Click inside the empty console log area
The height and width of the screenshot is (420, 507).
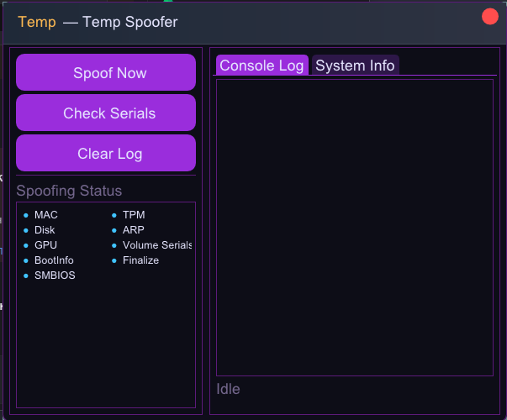click(354, 227)
